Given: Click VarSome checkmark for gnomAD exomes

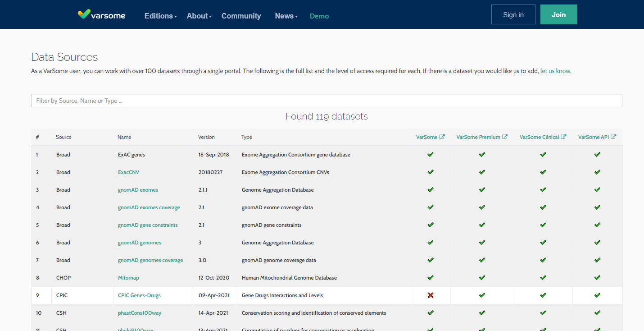Looking at the screenshot, I should tap(431, 190).
